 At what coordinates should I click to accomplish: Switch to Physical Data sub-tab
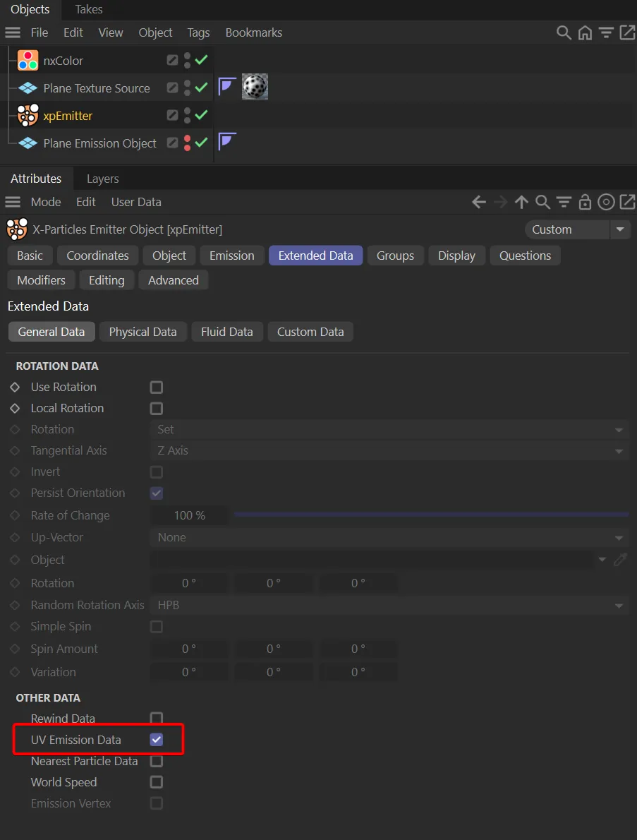(x=142, y=332)
